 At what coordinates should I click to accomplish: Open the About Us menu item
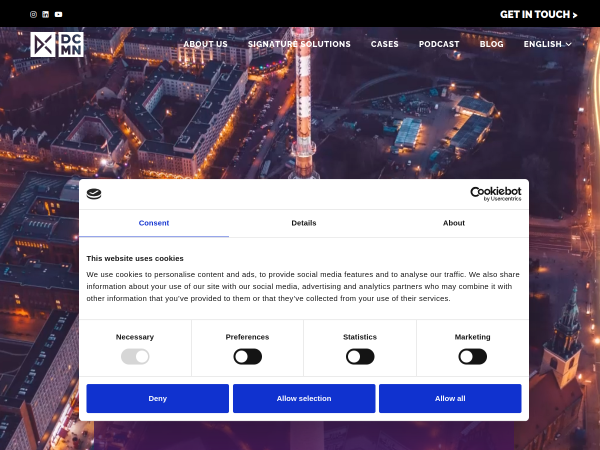(205, 44)
